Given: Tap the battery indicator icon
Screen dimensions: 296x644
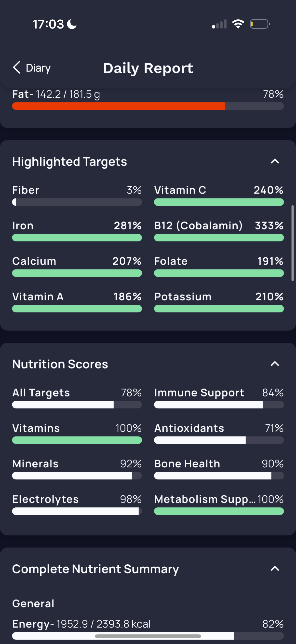Looking at the screenshot, I should (260, 24).
